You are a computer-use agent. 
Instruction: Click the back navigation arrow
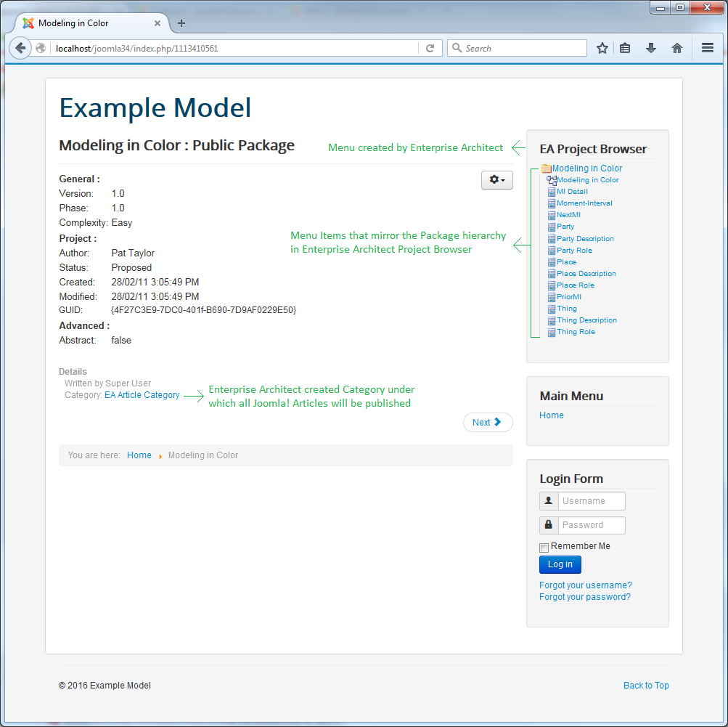point(20,47)
